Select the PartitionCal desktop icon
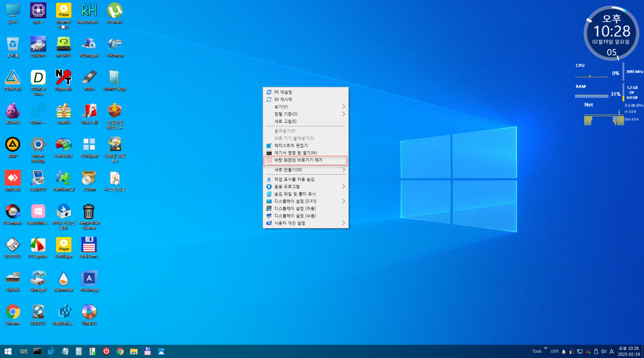Image resolution: width=644 pixels, height=358 pixels. click(x=63, y=181)
